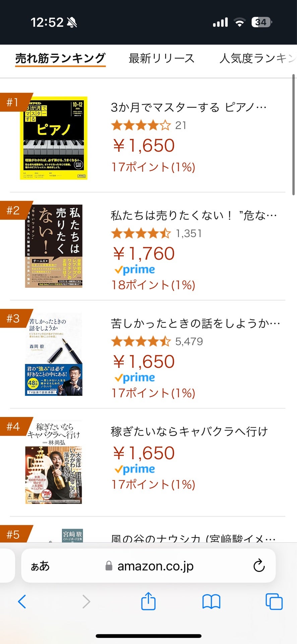Screen dimensions: 297x644
Task: Open 苦しかったときの話をしようか book cover
Action: pos(54,355)
